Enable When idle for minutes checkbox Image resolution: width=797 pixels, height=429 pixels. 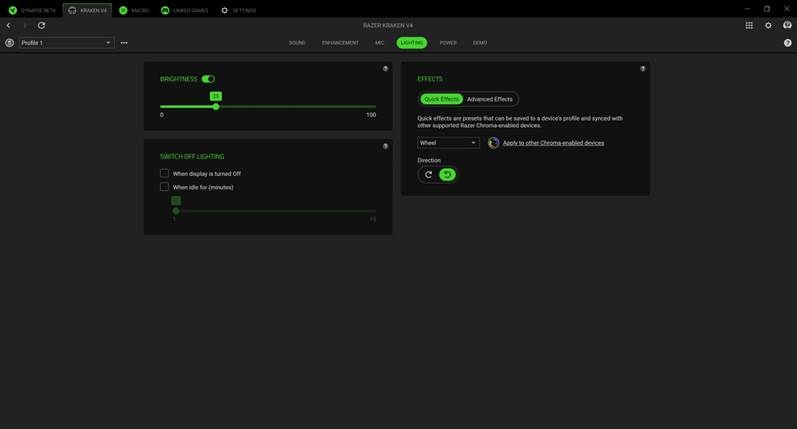pos(164,187)
